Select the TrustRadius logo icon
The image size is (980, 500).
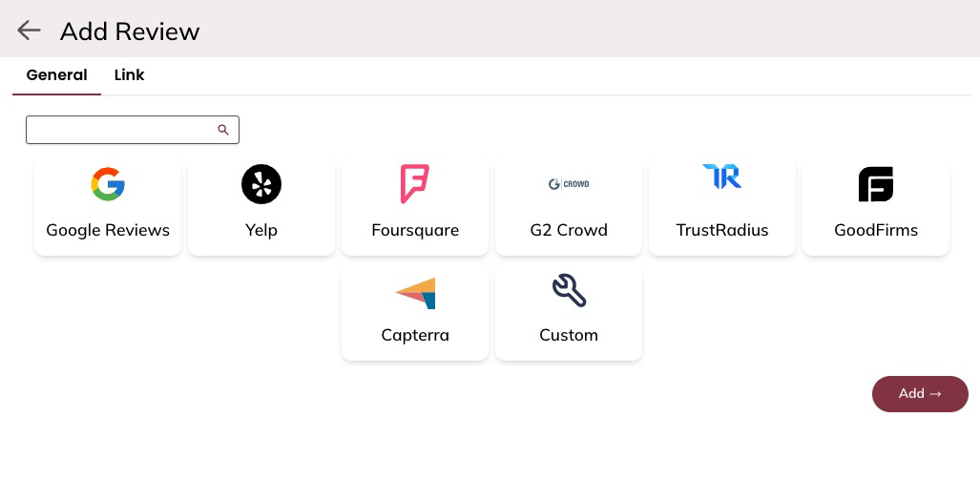point(722,177)
